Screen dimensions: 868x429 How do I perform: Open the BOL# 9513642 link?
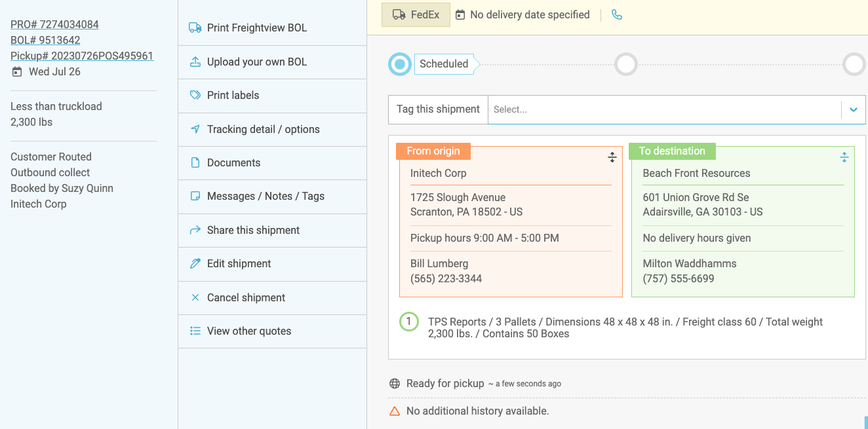point(45,40)
